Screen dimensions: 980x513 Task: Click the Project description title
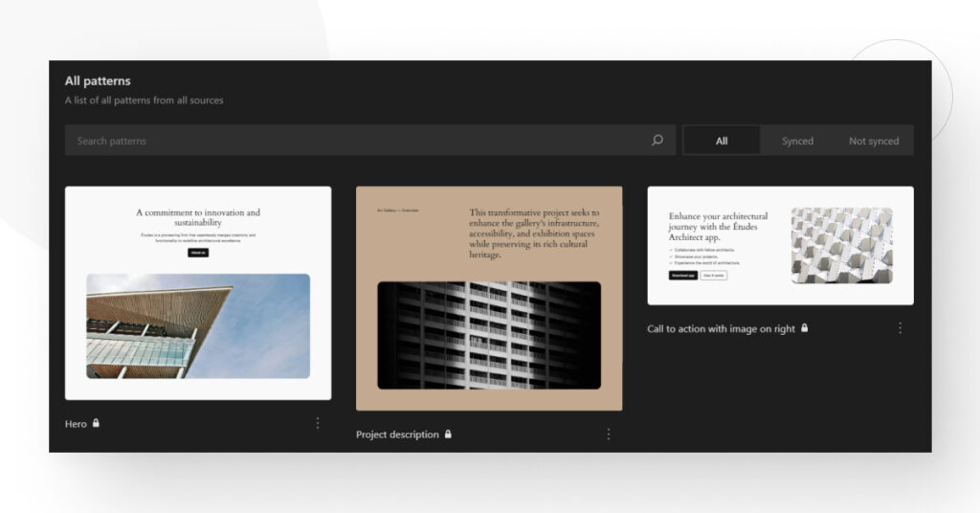397,435
